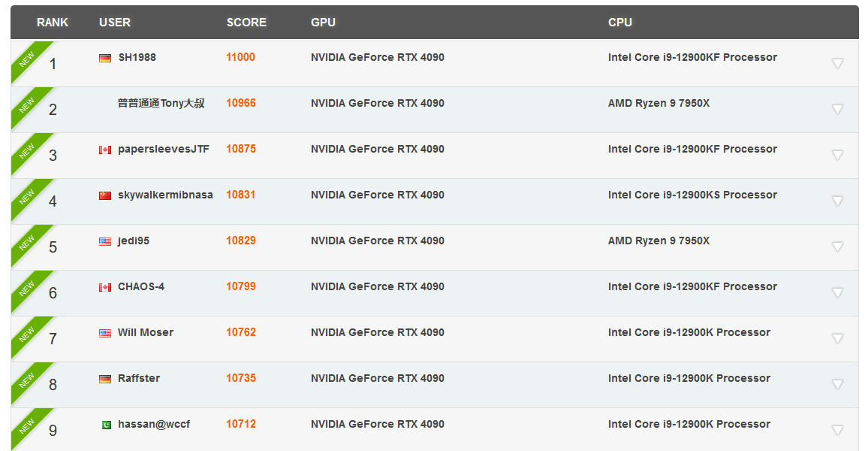This screenshot has height=451, width=868.
Task: Expand the hassan@wccf row details arrow
Action: tap(837, 430)
